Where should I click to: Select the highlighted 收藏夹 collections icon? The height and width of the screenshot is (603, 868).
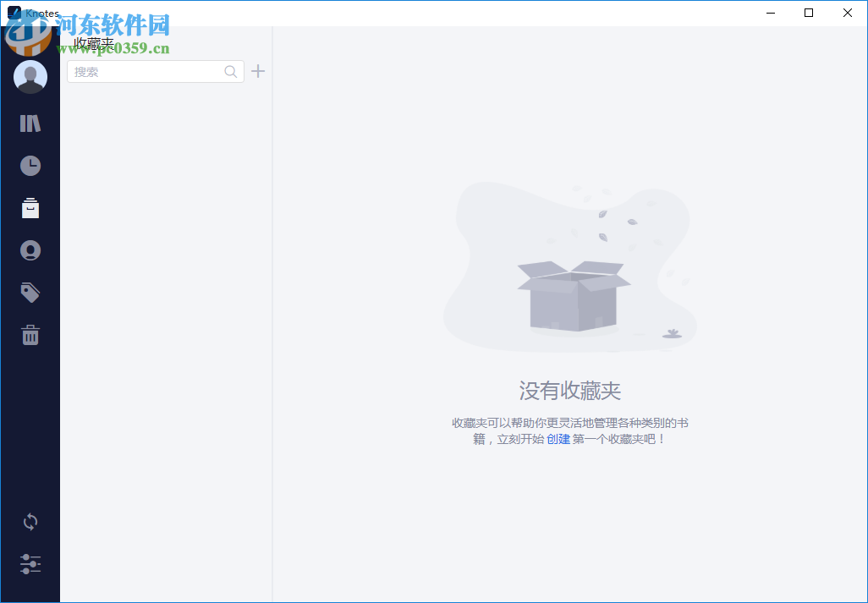[30, 208]
